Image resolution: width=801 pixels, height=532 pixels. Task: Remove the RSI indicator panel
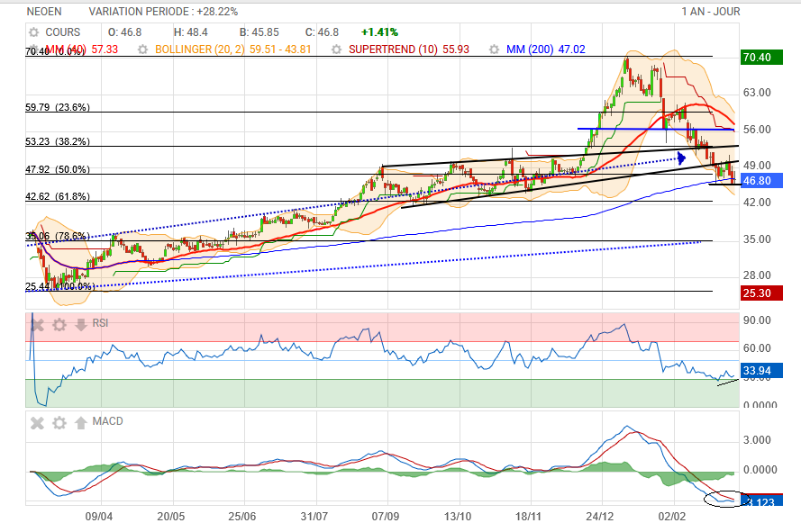point(37,324)
